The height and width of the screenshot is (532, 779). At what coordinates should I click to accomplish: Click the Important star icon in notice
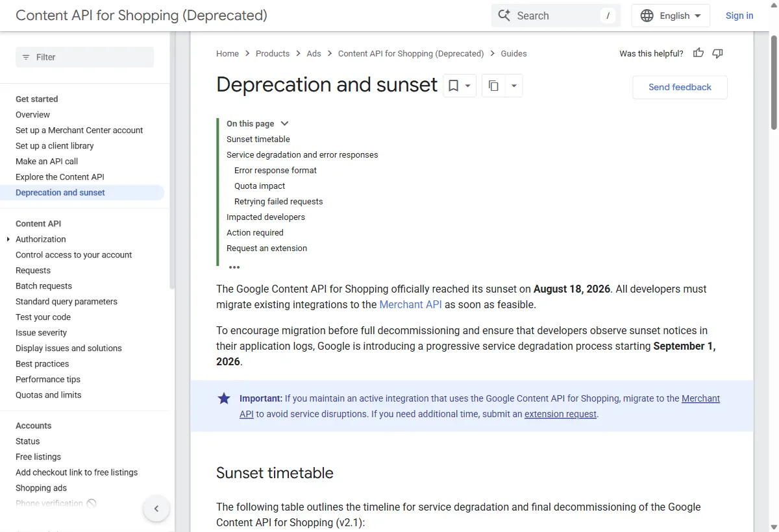click(224, 398)
